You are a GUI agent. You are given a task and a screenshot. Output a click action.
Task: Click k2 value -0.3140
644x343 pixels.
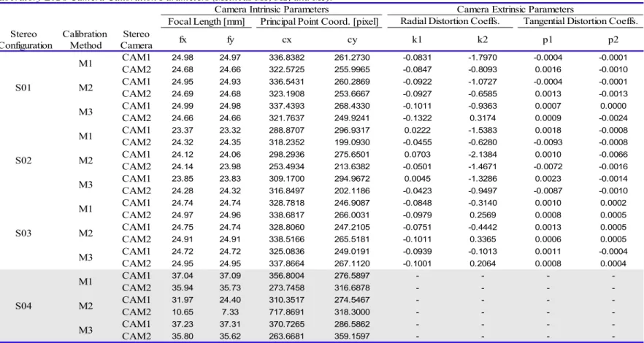point(483,203)
